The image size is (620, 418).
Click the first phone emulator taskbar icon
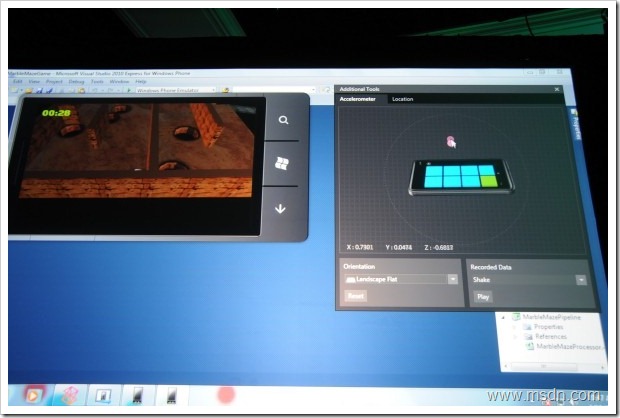tap(137, 395)
